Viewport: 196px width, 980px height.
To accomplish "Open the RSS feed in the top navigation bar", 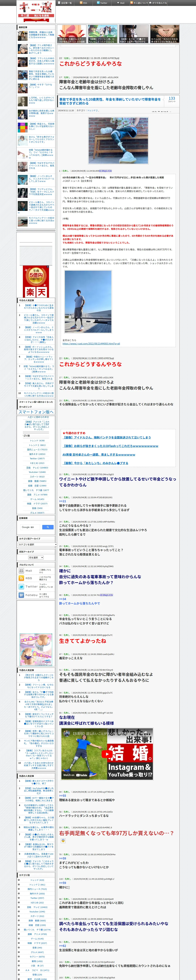I will [x=83, y=3].
